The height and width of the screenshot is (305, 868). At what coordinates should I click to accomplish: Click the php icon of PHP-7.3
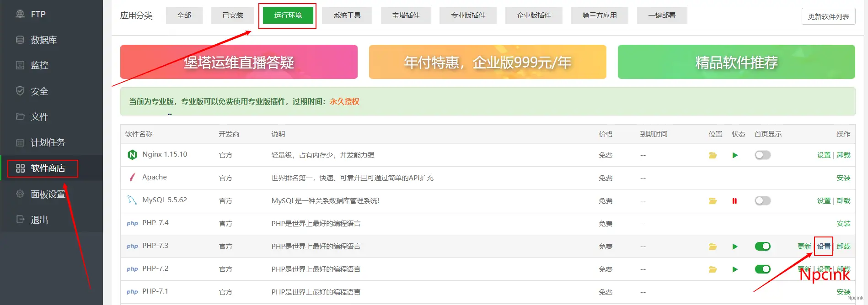[x=132, y=246]
